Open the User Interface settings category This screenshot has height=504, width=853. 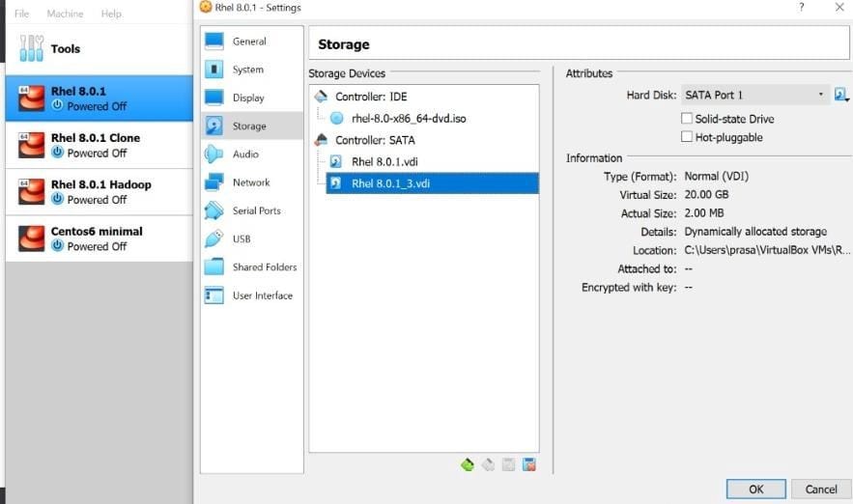click(x=251, y=295)
